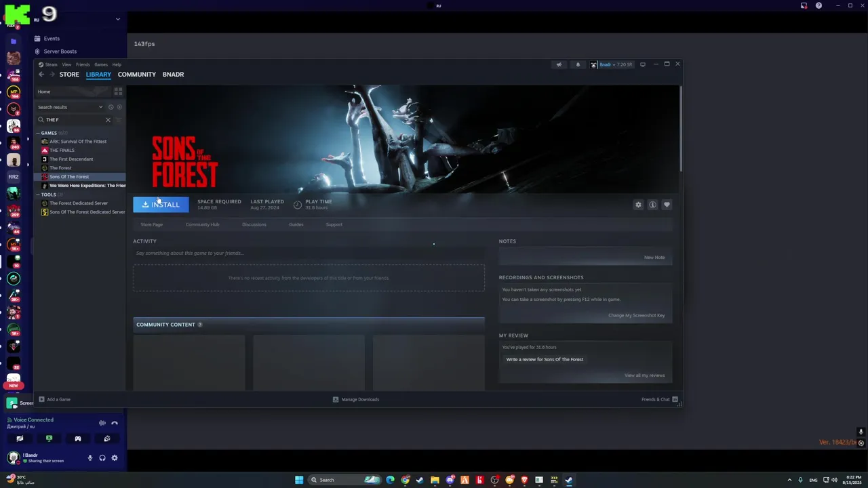
Task: Open the game's Store Page link
Action: coord(151,224)
